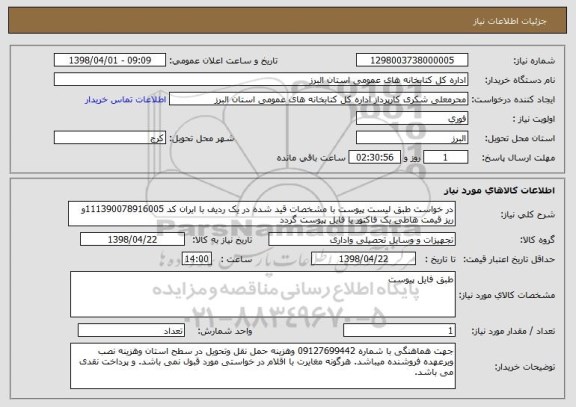Viewport: 576px width, 407px height.
Task: Click the گروه کالا field تجهیزات و وسایل تحصیلی
Action: coord(362,240)
